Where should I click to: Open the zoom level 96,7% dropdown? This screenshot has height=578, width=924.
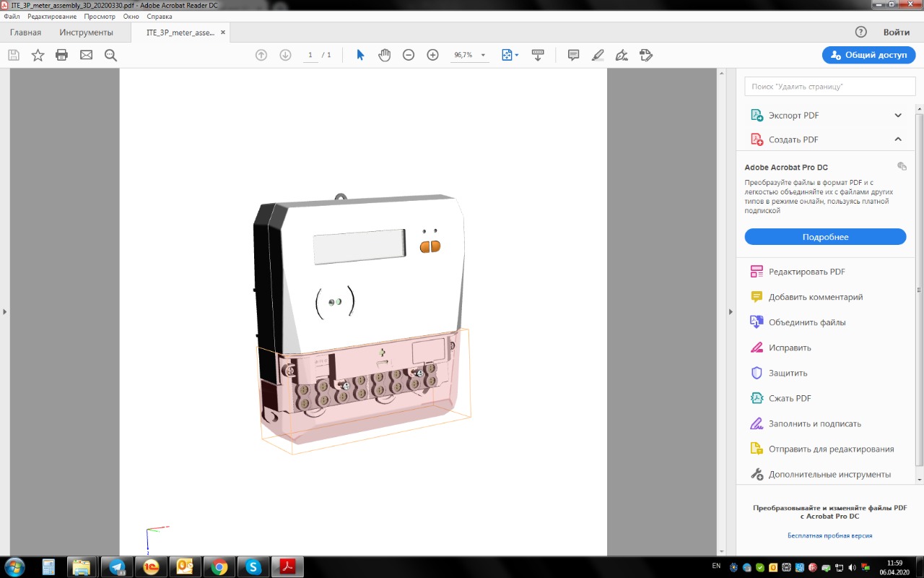pyautogui.click(x=483, y=55)
